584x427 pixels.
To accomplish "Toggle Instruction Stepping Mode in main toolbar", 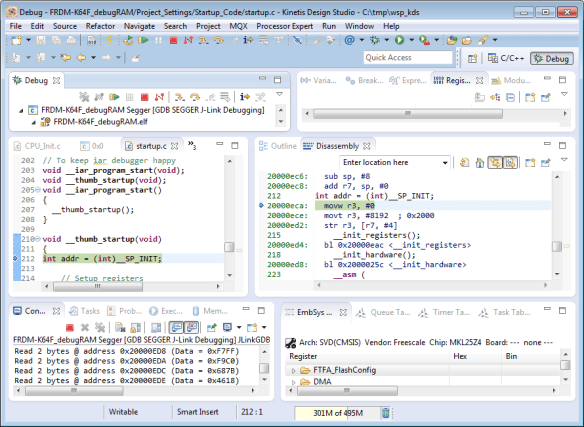I will coord(248,40).
